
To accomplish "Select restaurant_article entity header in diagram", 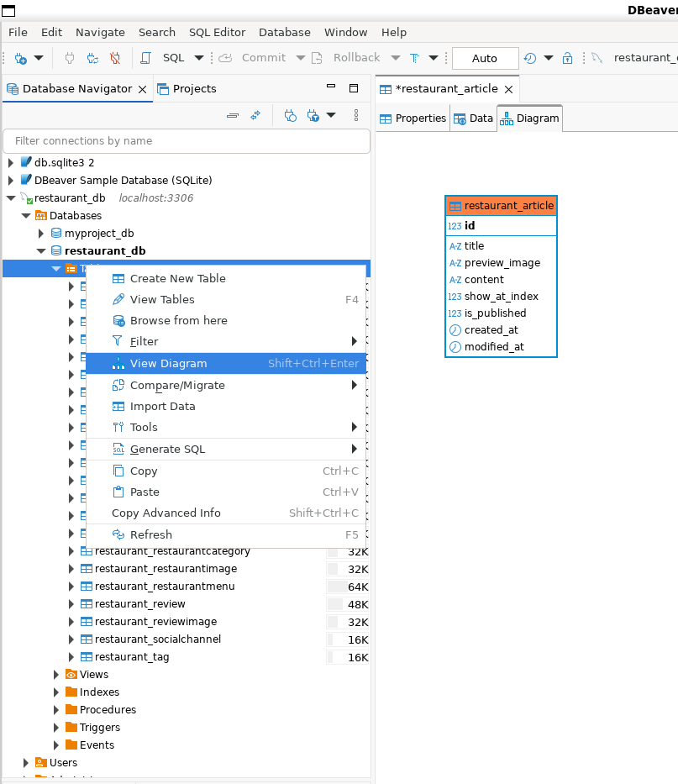I will [501, 206].
